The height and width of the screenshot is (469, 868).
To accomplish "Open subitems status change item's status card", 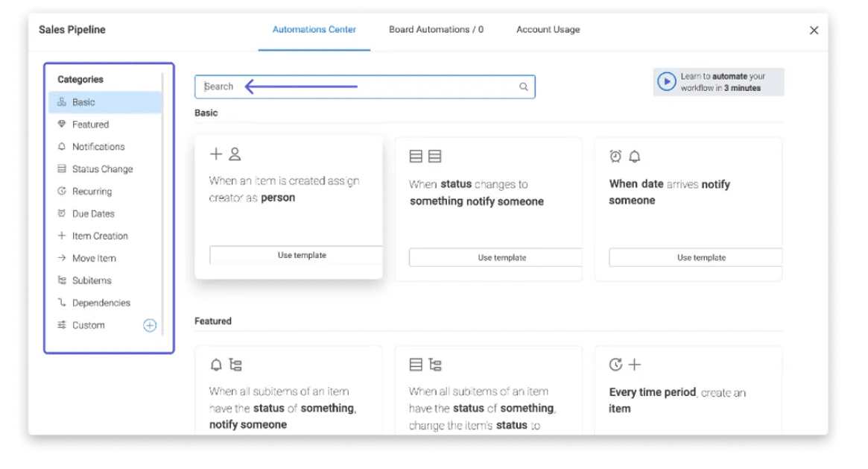I will click(x=488, y=391).
